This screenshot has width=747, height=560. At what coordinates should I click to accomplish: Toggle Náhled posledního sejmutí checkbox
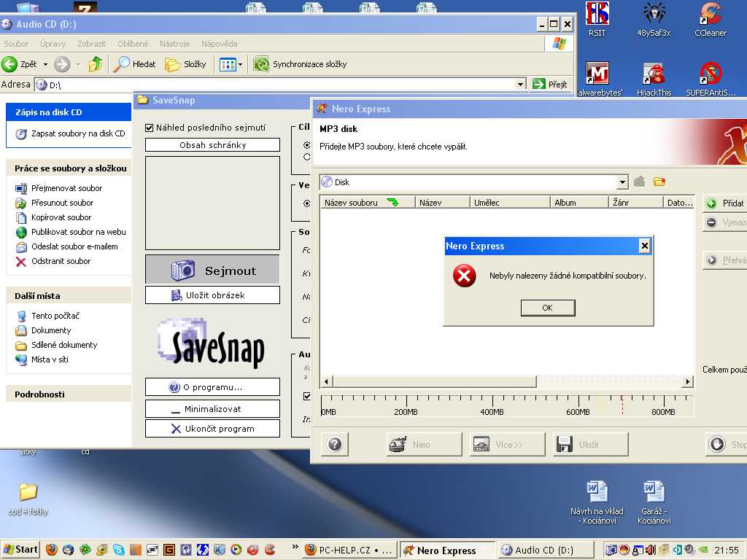pyautogui.click(x=150, y=128)
